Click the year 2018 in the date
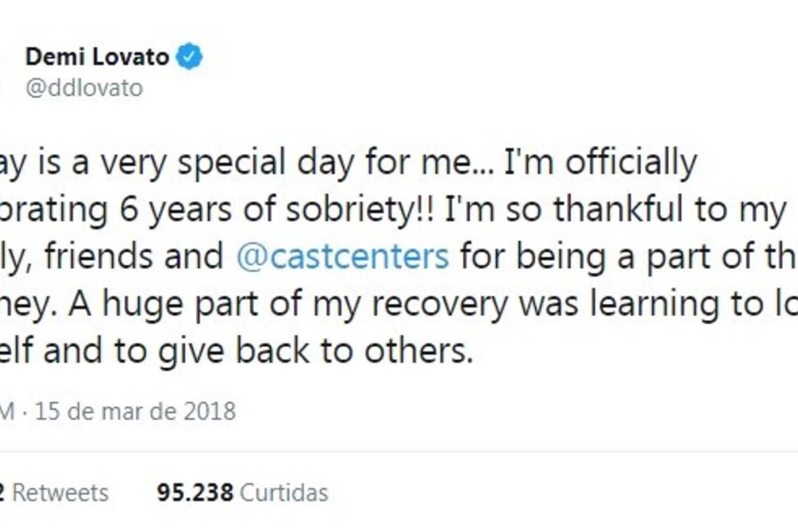The width and height of the screenshot is (798, 532). pyautogui.click(x=210, y=411)
